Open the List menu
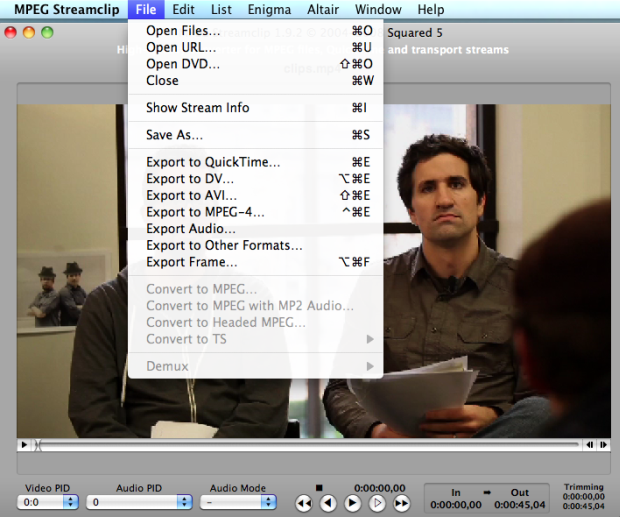This screenshot has height=517, width=620. [221, 9]
